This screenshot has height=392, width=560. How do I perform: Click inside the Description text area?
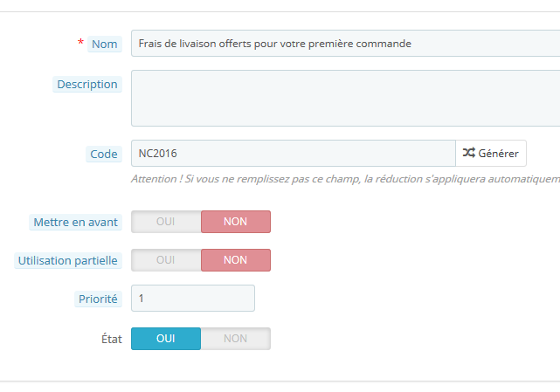pyautogui.click(x=345, y=98)
